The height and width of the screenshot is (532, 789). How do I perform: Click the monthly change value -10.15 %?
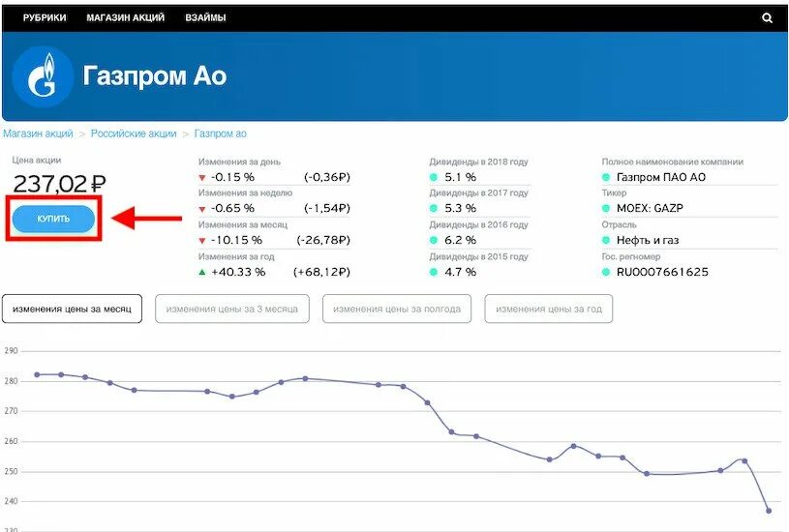click(x=236, y=240)
